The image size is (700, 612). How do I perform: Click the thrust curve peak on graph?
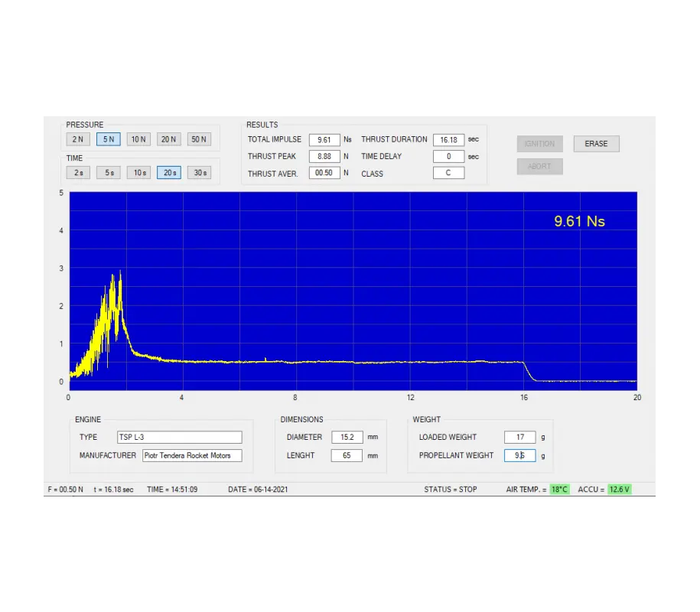tap(120, 272)
